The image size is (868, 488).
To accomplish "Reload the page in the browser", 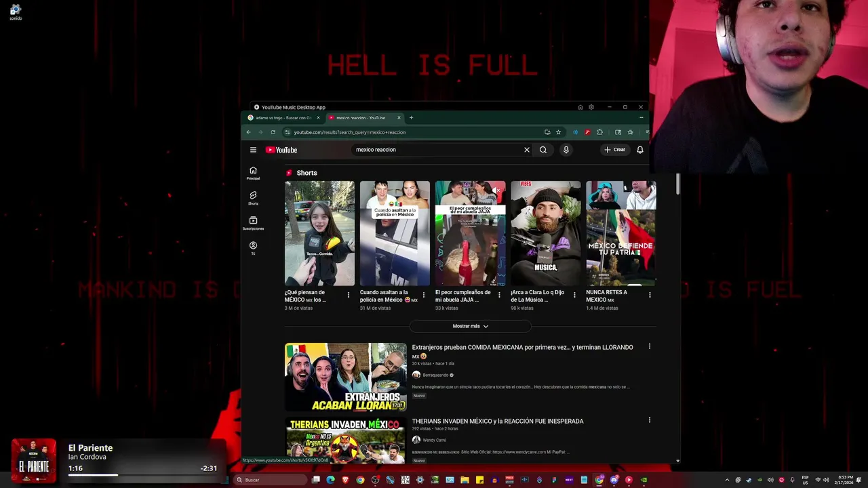I will tap(273, 132).
